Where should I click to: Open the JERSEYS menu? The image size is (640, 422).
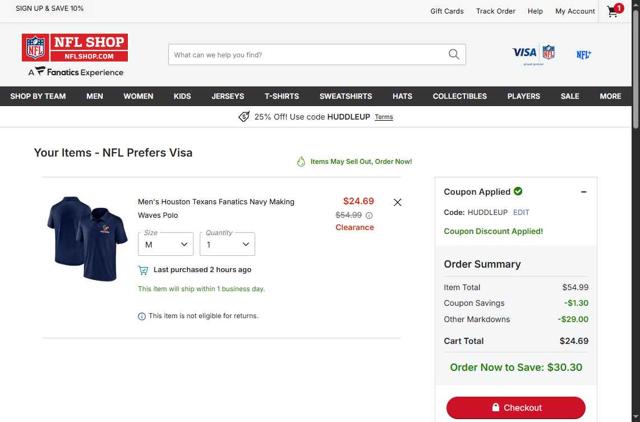coord(228,96)
